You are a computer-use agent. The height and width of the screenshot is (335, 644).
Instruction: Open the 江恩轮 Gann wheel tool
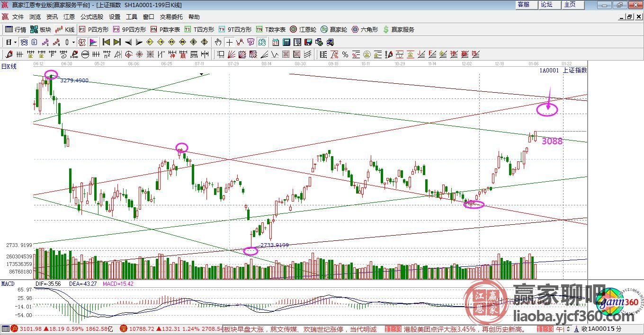pos(304,29)
